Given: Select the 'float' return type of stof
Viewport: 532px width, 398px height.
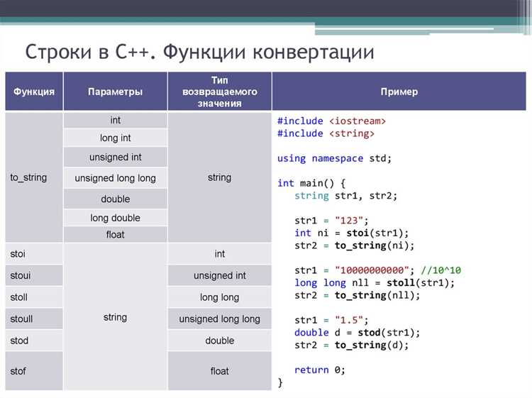Looking at the screenshot, I should (219, 371).
